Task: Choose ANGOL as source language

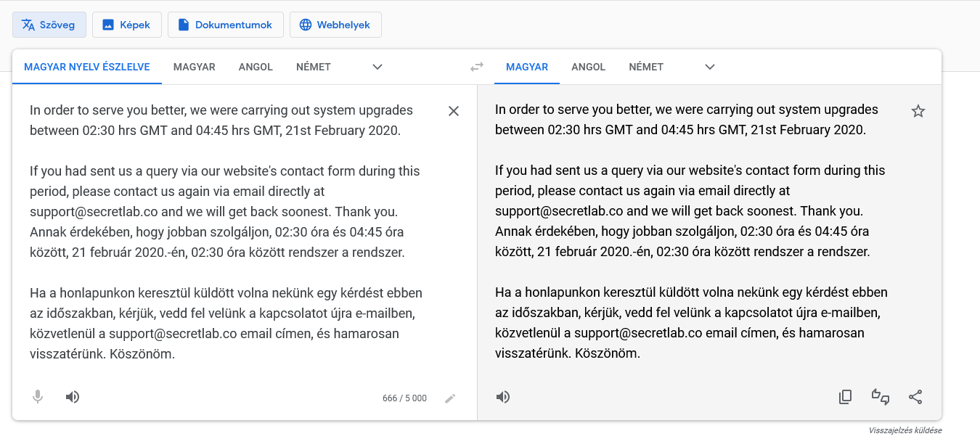Action: [x=256, y=67]
